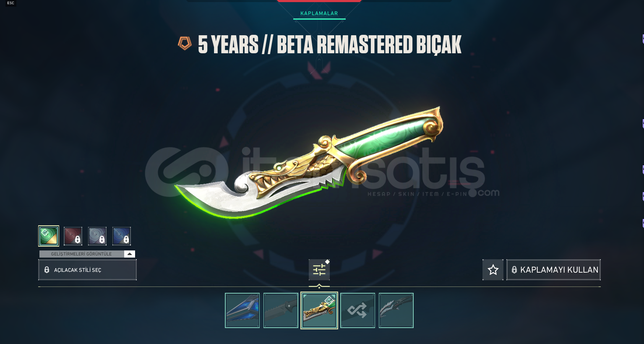Click the lock icon on Kaplamayı Kullan
Image resolution: width=644 pixels, height=344 pixels.
coord(514,270)
